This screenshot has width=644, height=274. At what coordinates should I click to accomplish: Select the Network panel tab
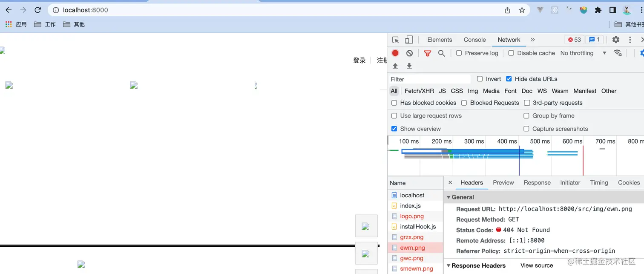point(509,40)
